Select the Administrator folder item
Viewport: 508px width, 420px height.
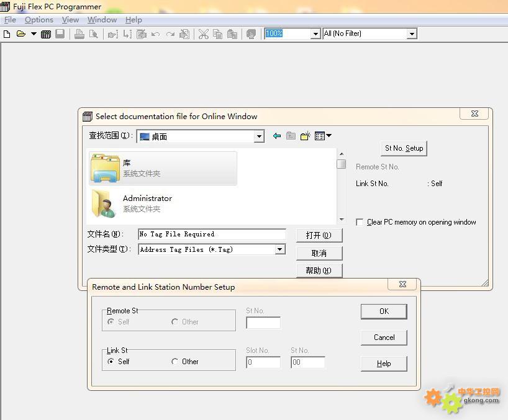point(163,203)
